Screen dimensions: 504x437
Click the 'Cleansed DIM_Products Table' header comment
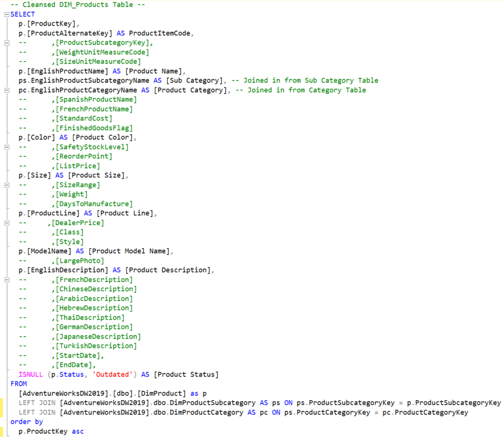coord(77,4)
